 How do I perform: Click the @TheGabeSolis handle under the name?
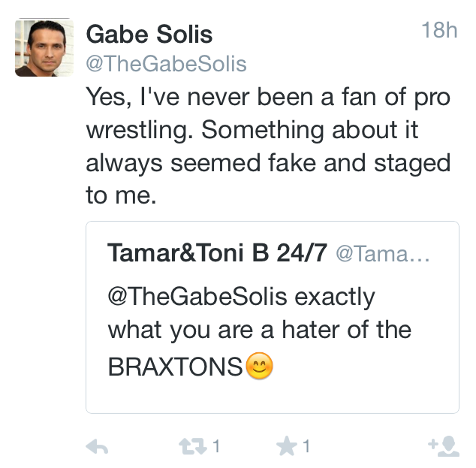click(x=166, y=63)
